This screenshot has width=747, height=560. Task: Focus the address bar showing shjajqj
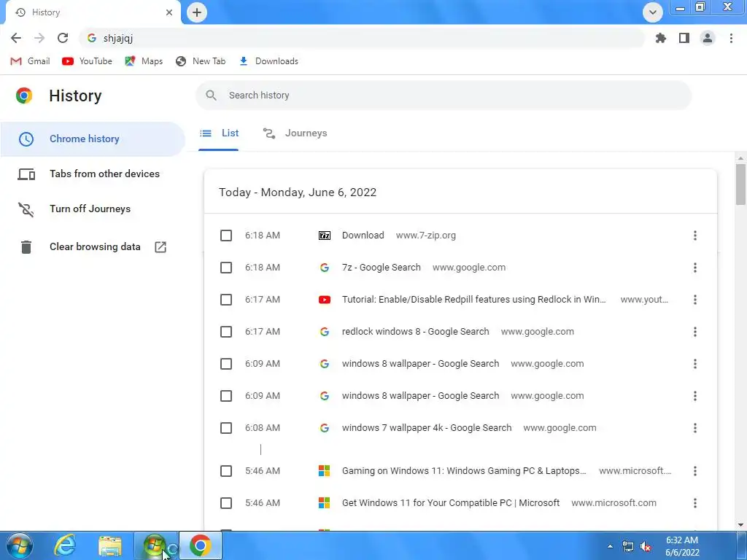(362, 38)
